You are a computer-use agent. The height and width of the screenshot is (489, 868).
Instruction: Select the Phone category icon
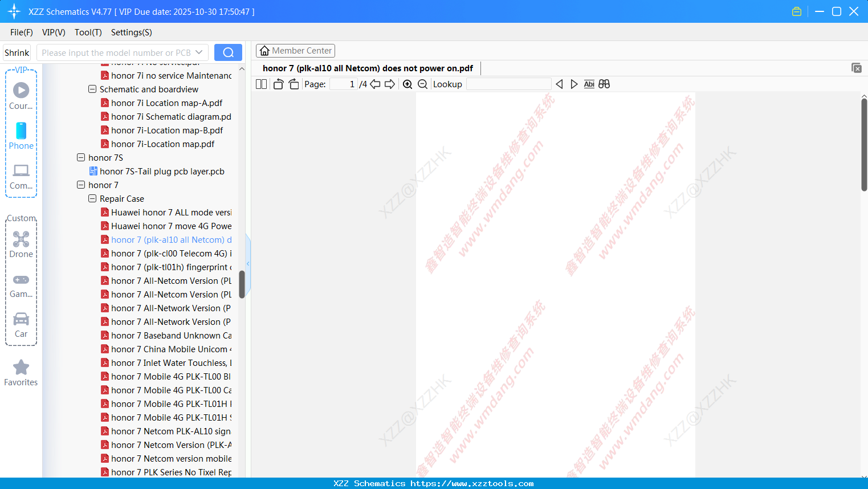[21, 131]
